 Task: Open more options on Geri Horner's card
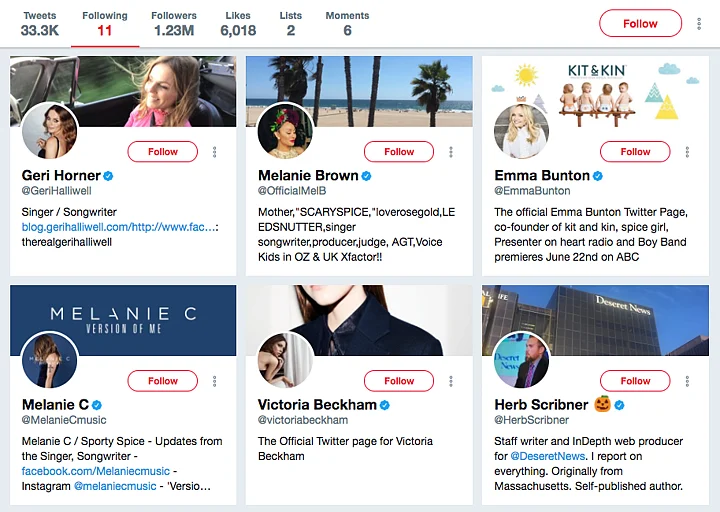(x=215, y=152)
